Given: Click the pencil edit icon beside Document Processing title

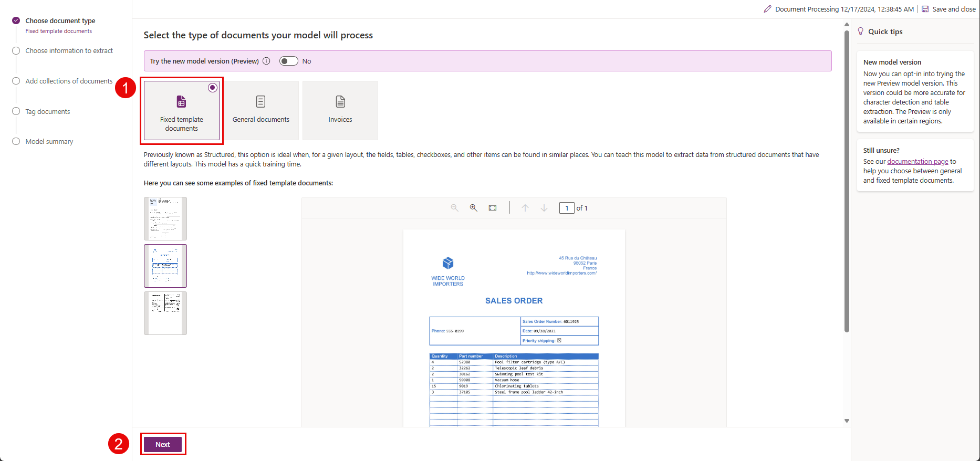Looking at the screenshot, I should tap(767, 9).
